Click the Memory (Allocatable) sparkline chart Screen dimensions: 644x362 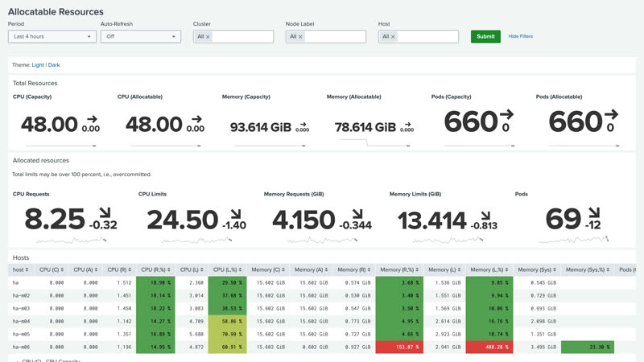click(x=374, y=143)
